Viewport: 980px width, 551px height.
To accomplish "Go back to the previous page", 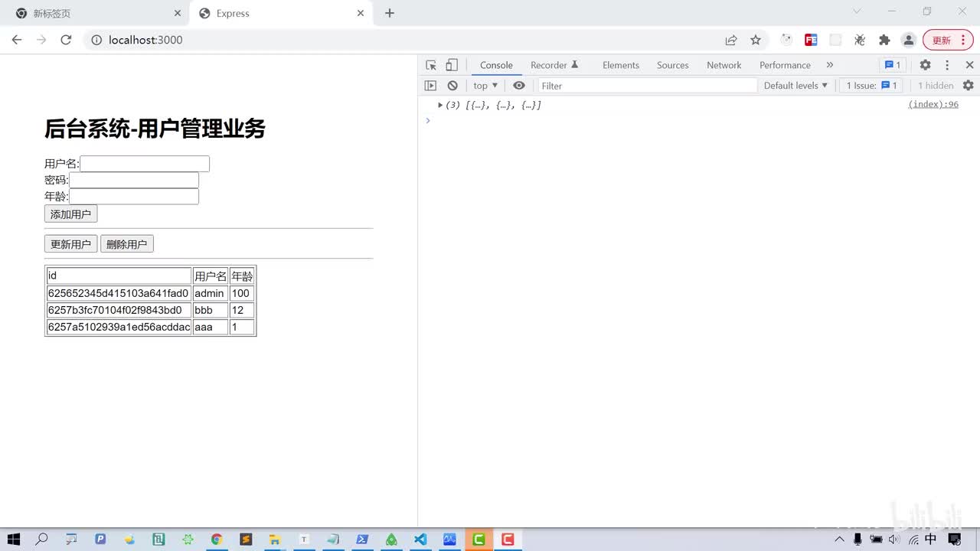I will [17, 40].
